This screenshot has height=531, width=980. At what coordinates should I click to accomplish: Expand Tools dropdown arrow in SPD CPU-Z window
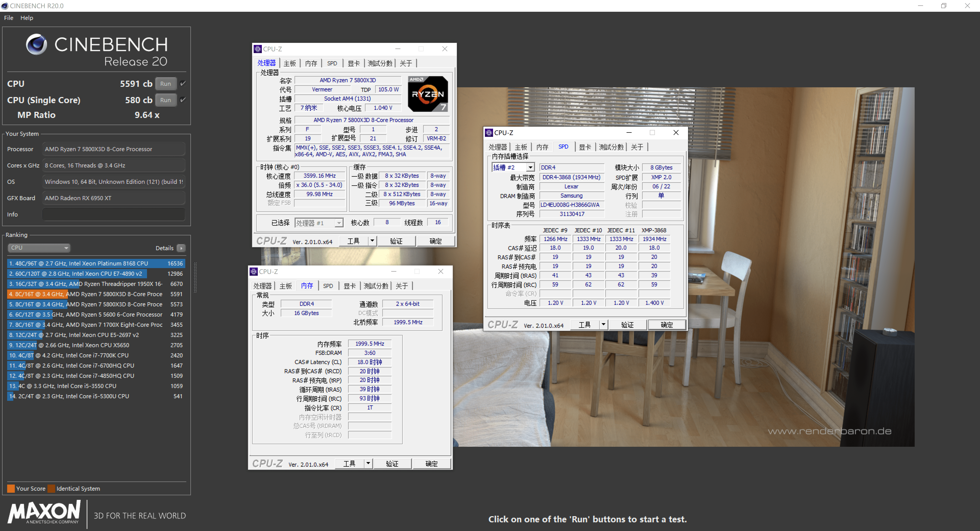[603, 325]
